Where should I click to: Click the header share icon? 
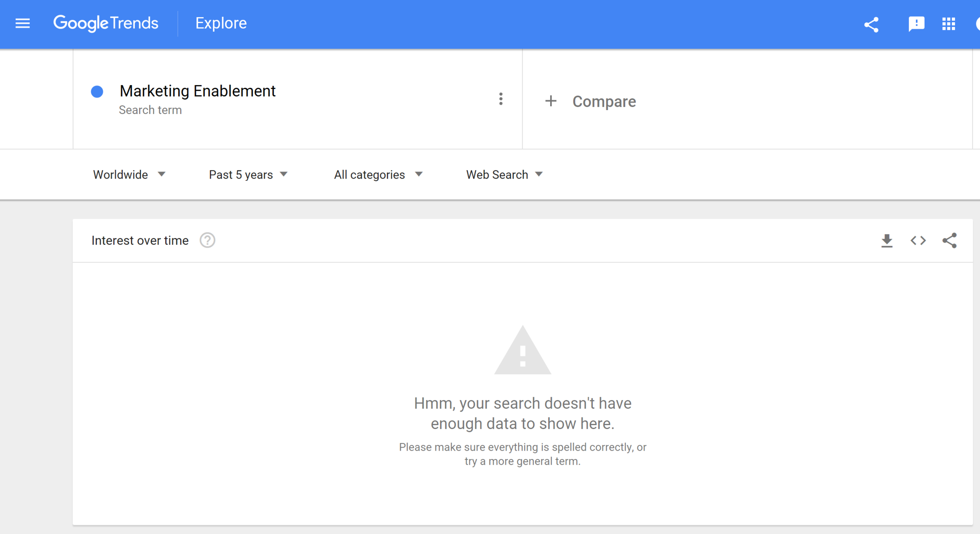(x=872, y=24)
